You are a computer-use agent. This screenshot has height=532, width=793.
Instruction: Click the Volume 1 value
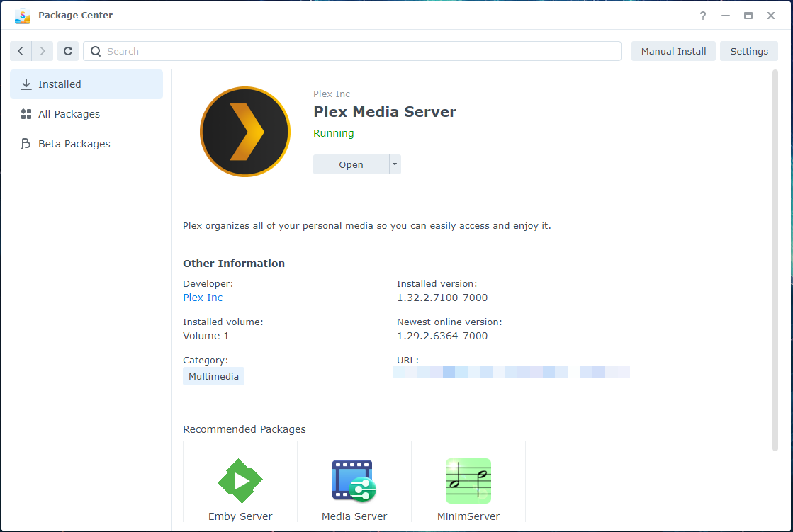click(x=206, y=336)
